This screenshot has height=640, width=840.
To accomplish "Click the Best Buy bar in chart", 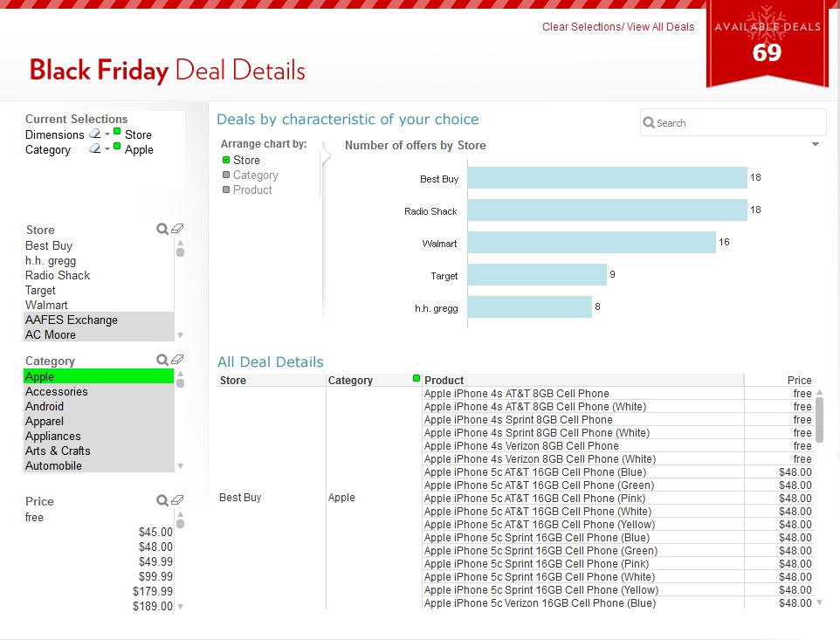I will 608,178.
